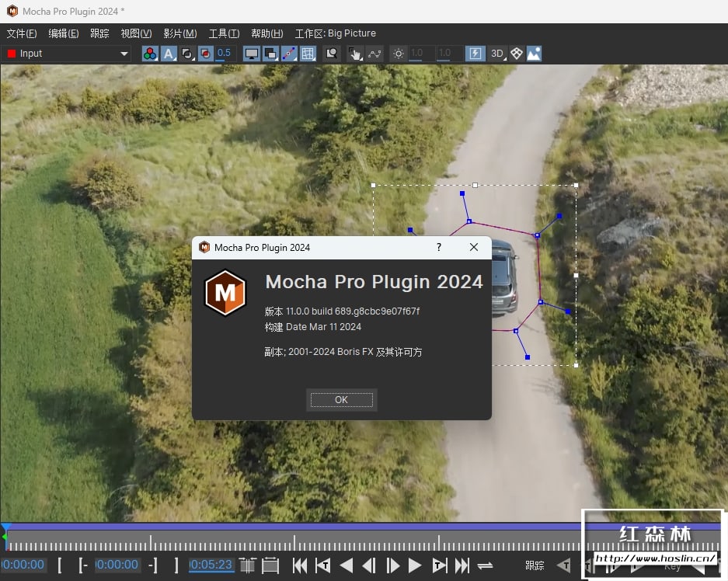Click the hexagonal Mocha M logo
The width and height of the screenshot is (728, 581).
point(225,293)
